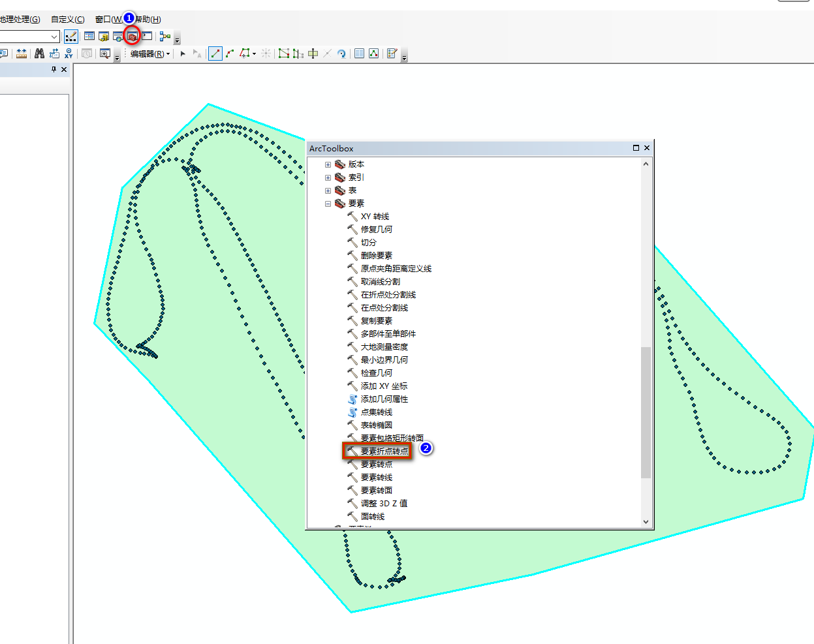Click the ArcToolbox vertical scrollbar thumb

click(x=646, y=412)
